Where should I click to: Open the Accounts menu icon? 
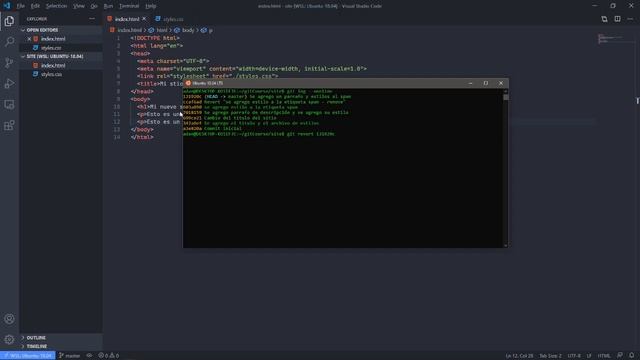(9, 319)
